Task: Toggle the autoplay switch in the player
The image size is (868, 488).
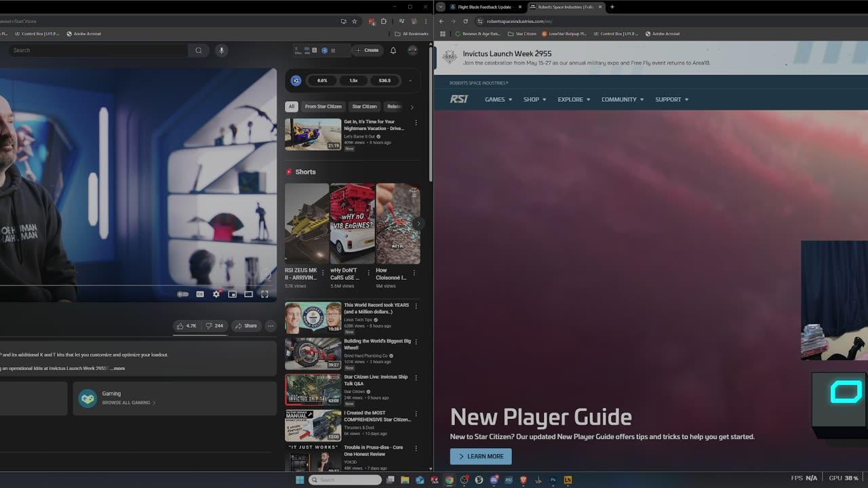Action: pyautogui.click(x=183, y=294)
